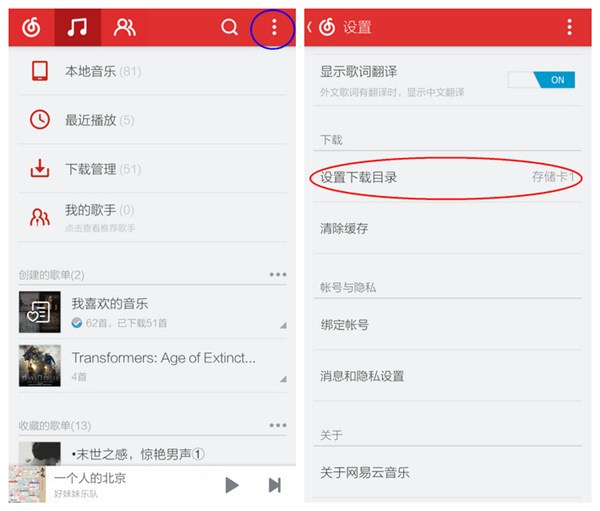Play the current song 一个人的北京

pos(232,485)
